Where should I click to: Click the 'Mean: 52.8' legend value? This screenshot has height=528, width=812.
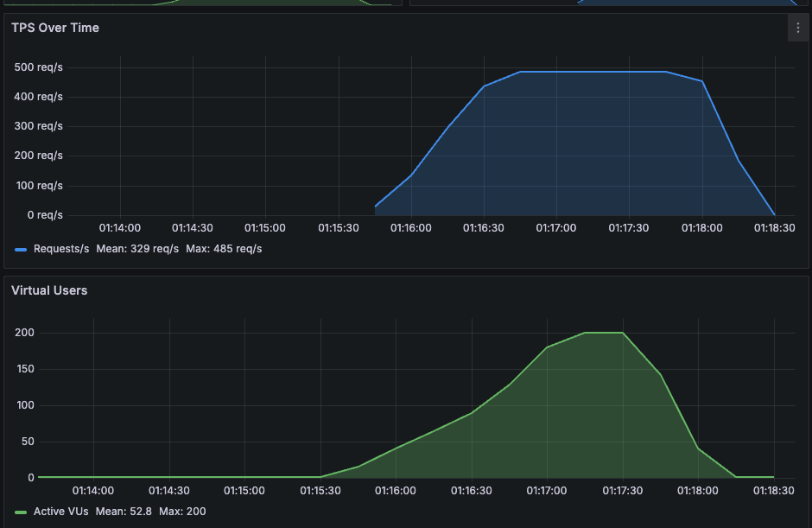(x=124, y=512)
